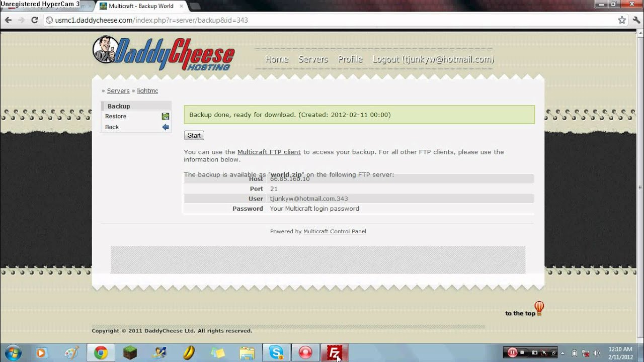Screen dimensions: 644x362
Task: Click the green Restore icon in sidebar
Action: (x=165, y=116)
